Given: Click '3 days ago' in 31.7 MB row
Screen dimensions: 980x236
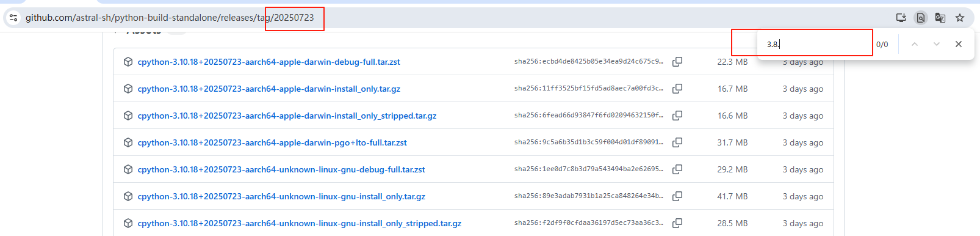Looking at the screenshot, I should tap(803, 142).
